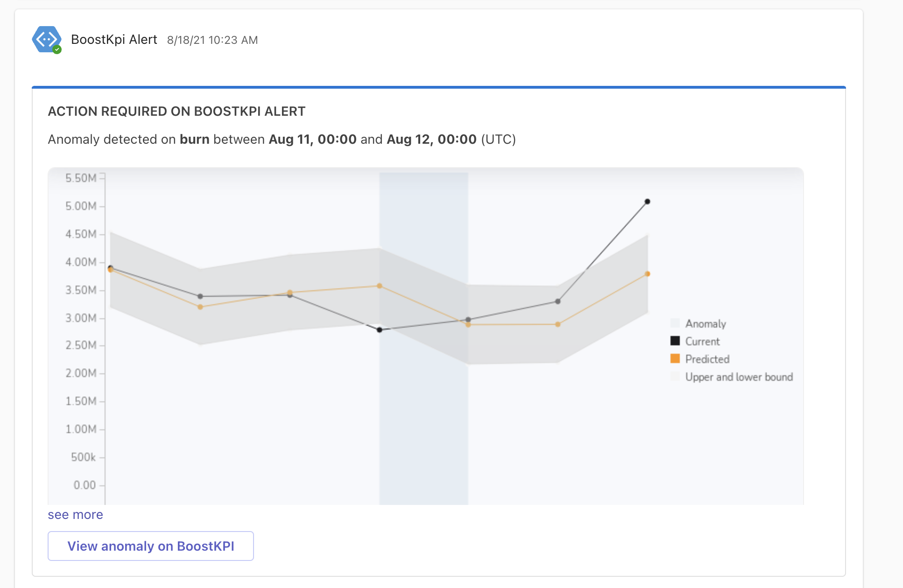Viewport: 903px width, 588px height.
Task: Click the Anomaly legend swatch
Action: (x=675, y=323)
